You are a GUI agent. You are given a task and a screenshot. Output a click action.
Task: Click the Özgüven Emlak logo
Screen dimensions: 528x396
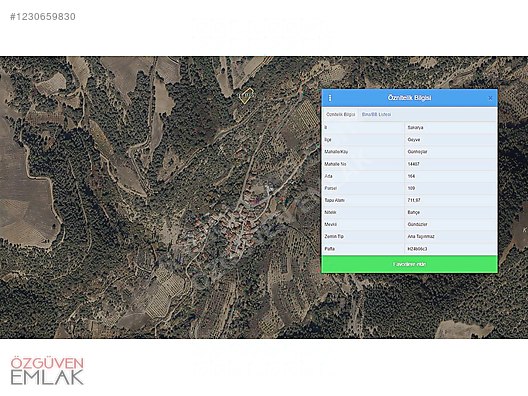pos(47,371)
